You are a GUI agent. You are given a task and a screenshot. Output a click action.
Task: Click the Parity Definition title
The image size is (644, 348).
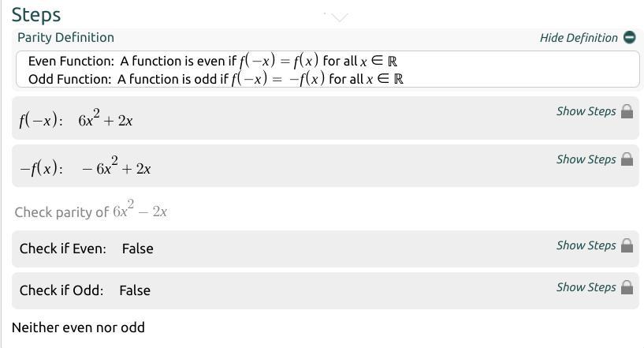(65, 38)
